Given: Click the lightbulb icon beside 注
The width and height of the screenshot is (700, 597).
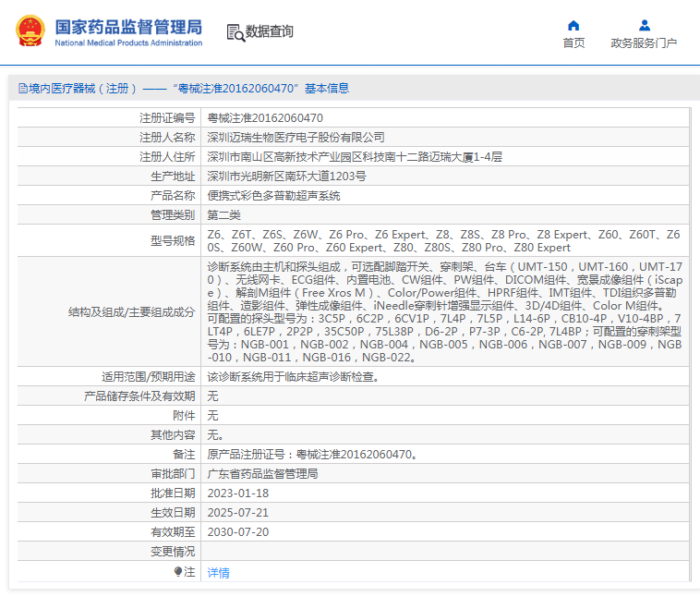Looking at the screenshot, I should pos(178,572).
